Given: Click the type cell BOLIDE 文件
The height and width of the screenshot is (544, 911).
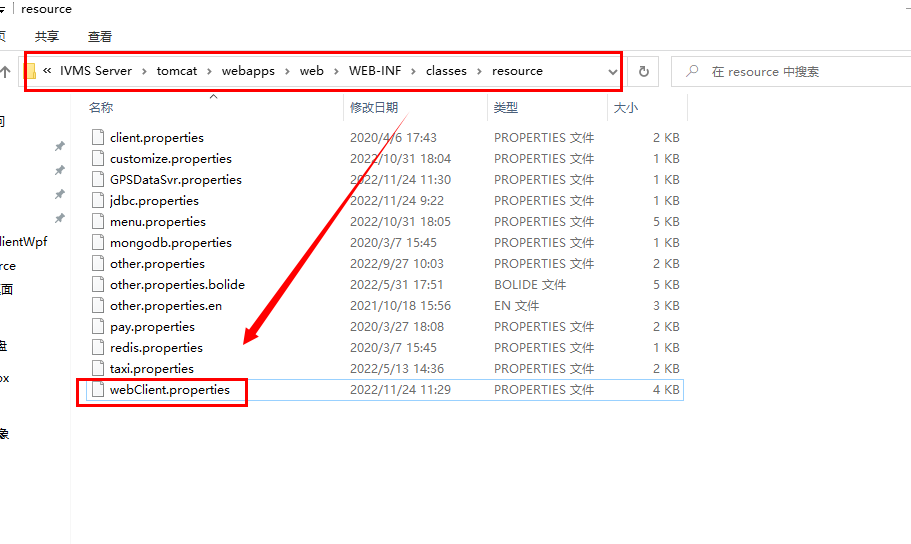Looking at the screenshot, I should 530,284.
